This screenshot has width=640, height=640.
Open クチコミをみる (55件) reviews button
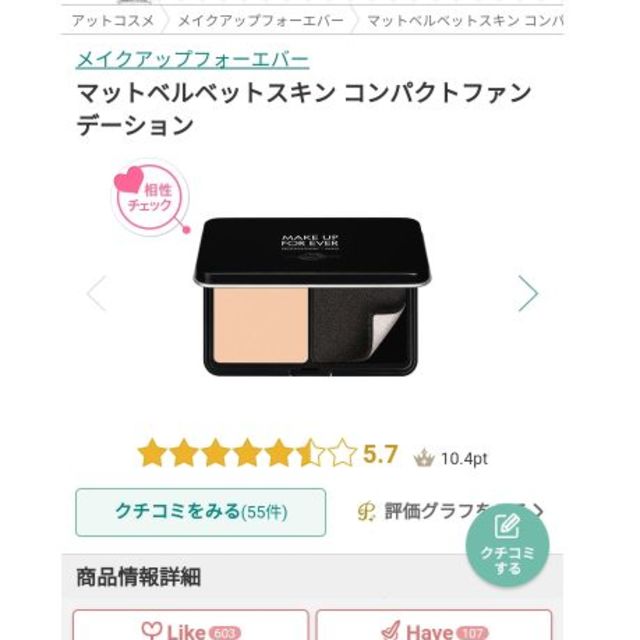pos(201,512)
